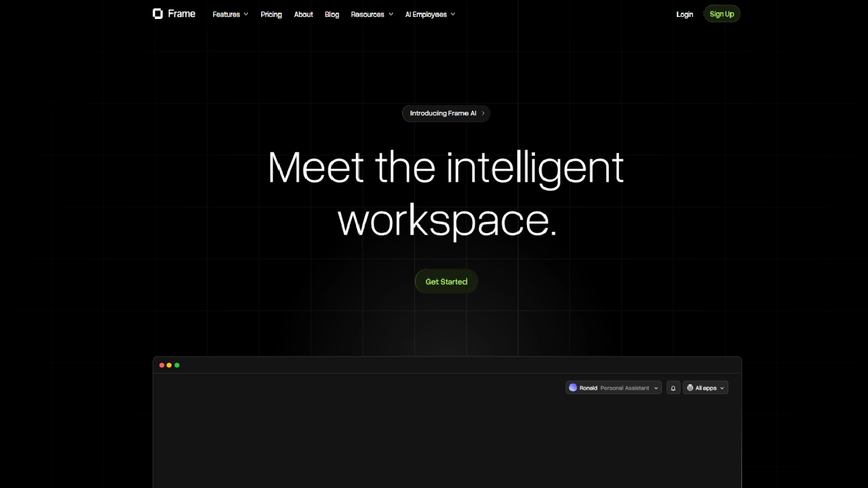The width and height of the screenshot is (868, 488).
Task: Expand the Features dropdown menu
Action: 230,14
